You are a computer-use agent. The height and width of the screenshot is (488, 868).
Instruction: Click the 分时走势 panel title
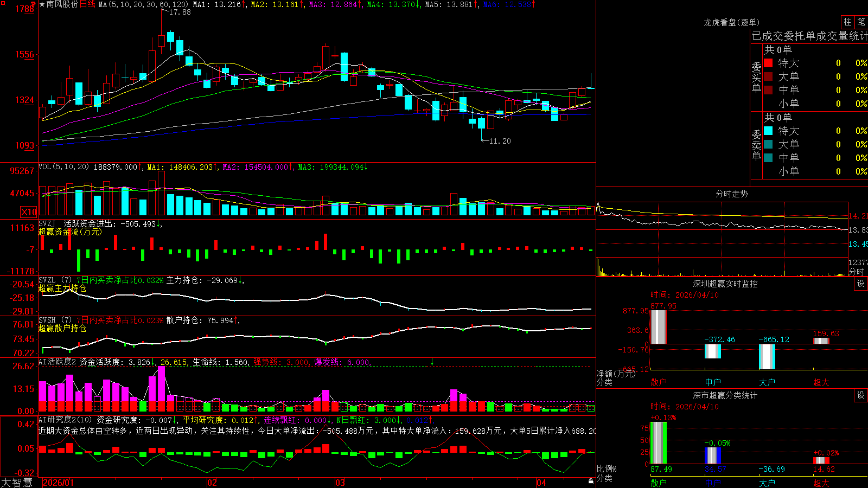[x=731, y=194]
